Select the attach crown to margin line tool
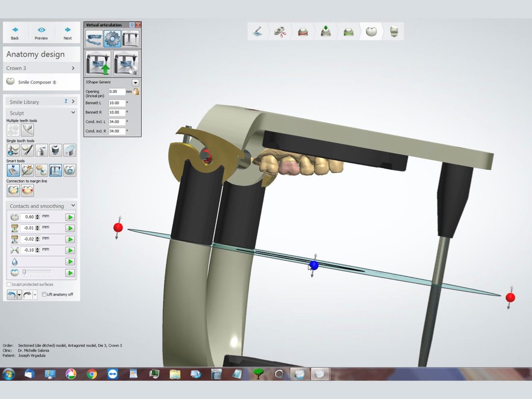The height and width of the screenshot is (399, 532). coord(13,190)
